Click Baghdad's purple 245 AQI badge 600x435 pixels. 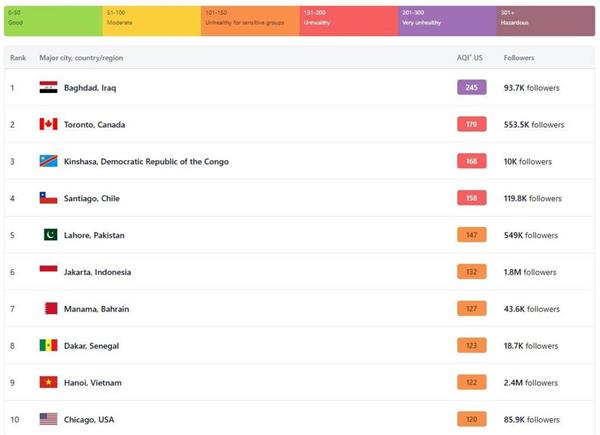click(471, 87)
